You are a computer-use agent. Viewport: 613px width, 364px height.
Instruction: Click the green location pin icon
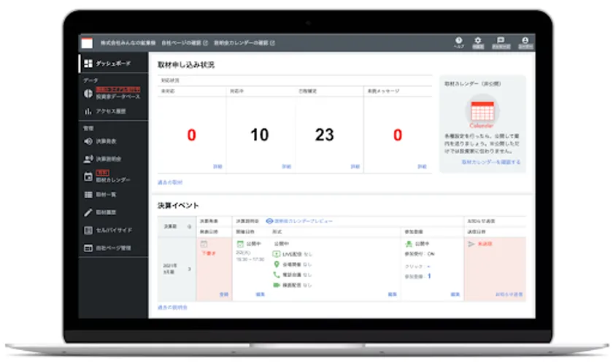pos(277,265)
